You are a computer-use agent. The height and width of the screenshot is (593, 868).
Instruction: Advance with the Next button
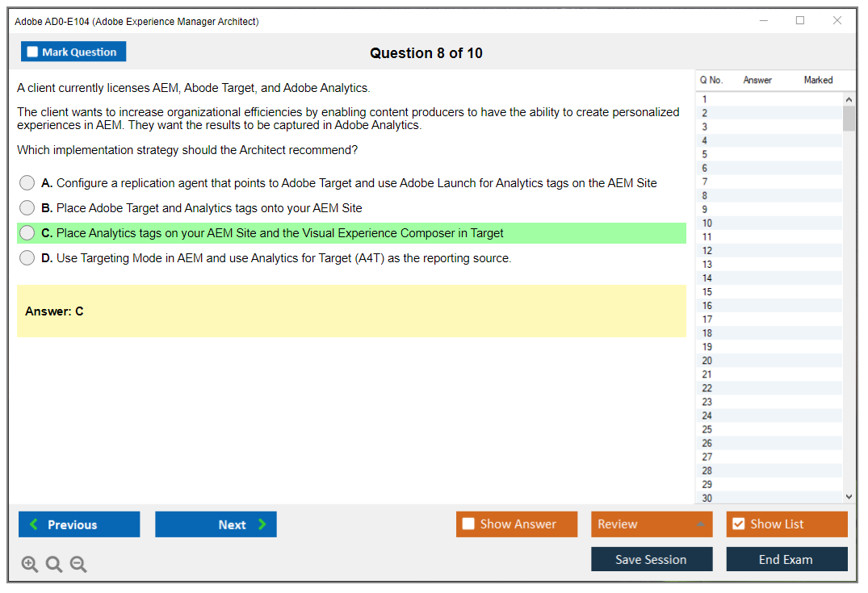pyautogui.click(x=216, y=524)
